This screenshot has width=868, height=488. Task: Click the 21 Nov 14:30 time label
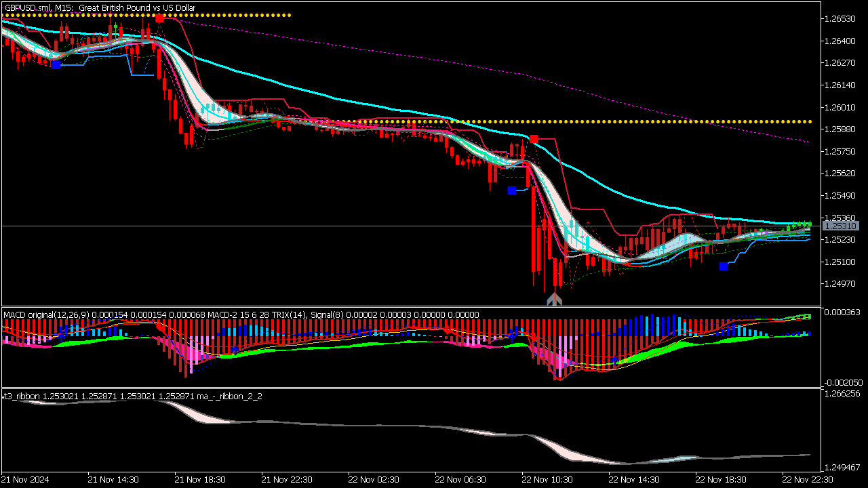[113, 479]
